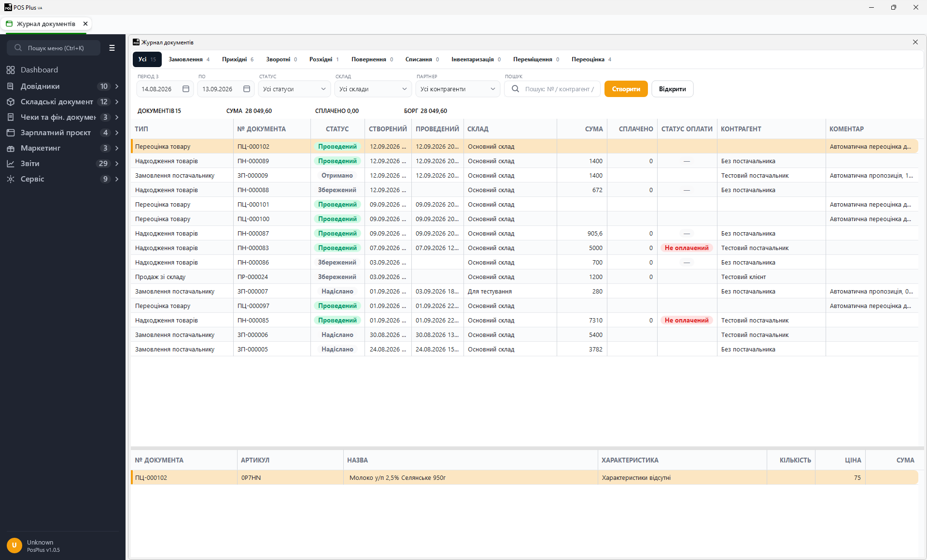The height and width of the screenshot is (560, 927).
Task: Select the row with document ЗП-000005
Action: (524, 349)
